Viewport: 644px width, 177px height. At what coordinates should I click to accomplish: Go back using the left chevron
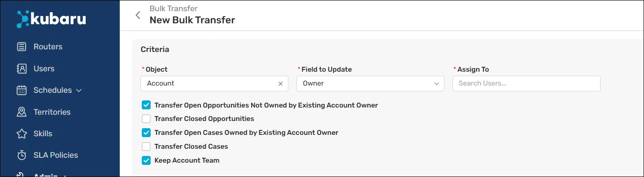click(138, 15)
